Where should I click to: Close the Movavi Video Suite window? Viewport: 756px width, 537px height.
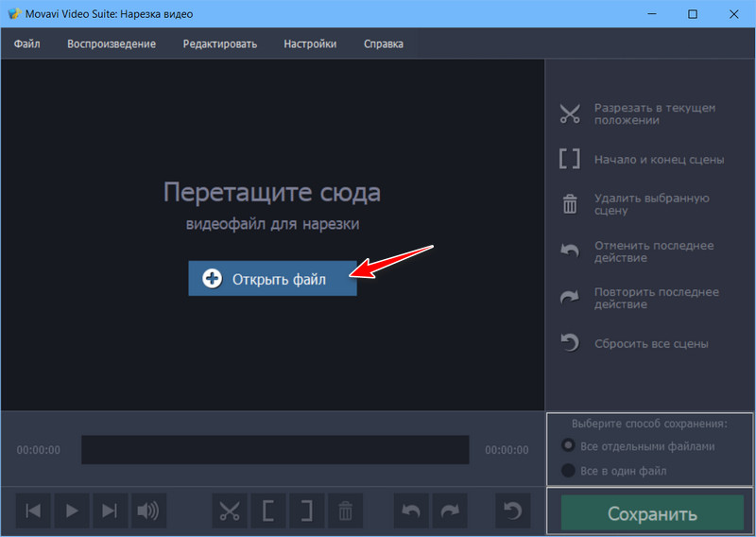click(734, 14)
